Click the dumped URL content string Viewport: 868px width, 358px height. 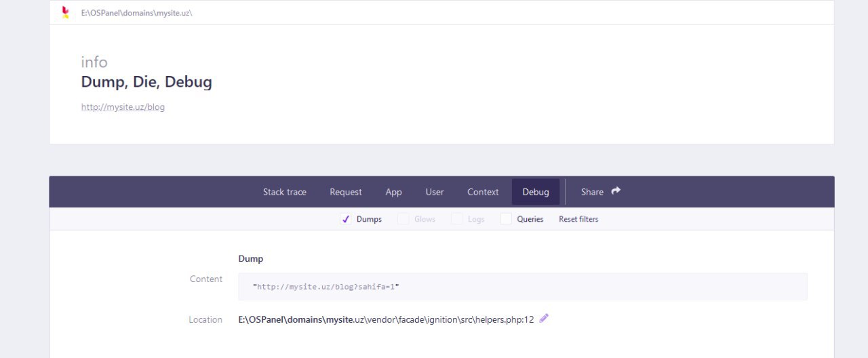click(325, 287)
